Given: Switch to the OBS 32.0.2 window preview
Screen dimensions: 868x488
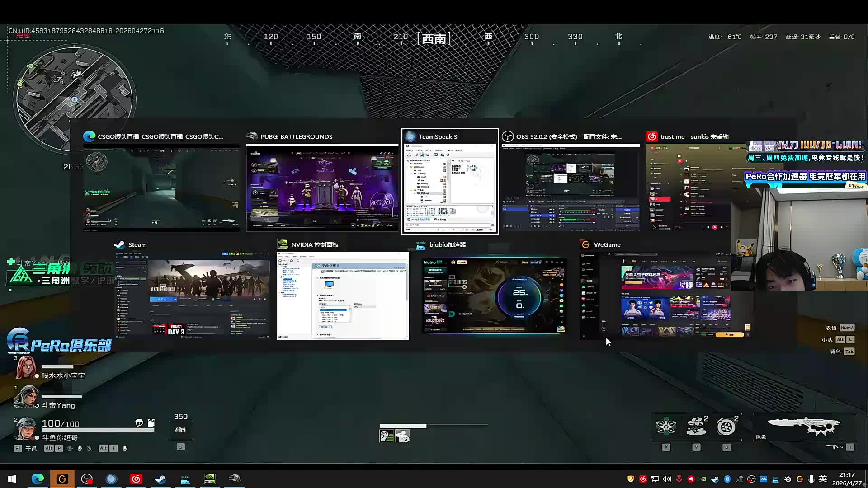Looking at the screenshot, I should (571, 188).
